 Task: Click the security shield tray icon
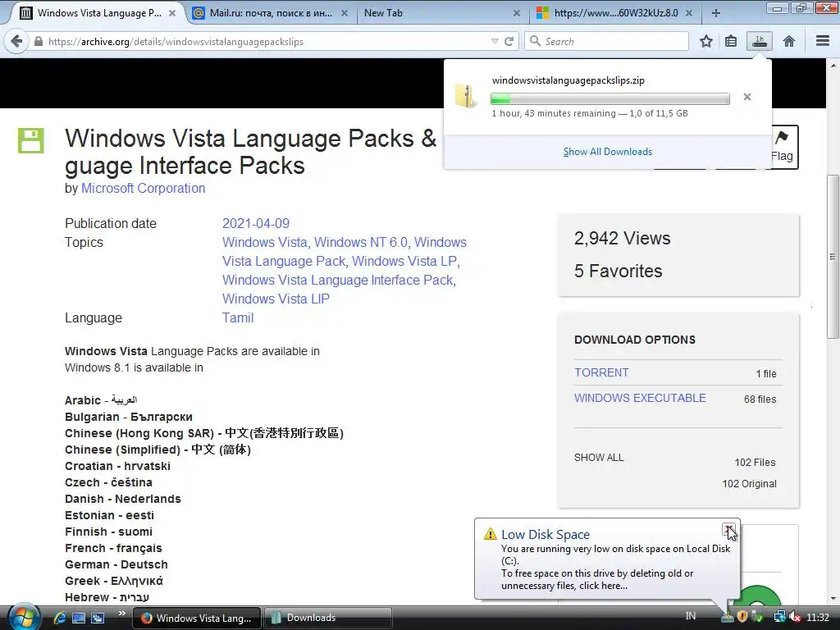point(742,617)
